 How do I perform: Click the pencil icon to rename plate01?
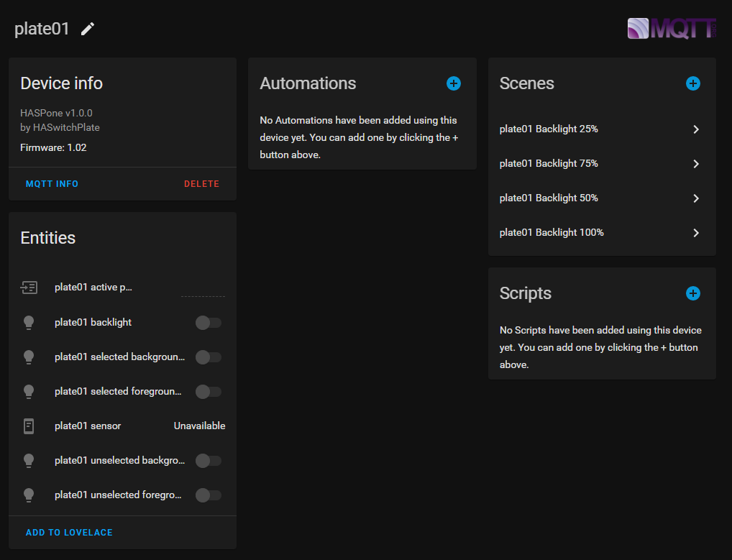click(x=88, y=29)
